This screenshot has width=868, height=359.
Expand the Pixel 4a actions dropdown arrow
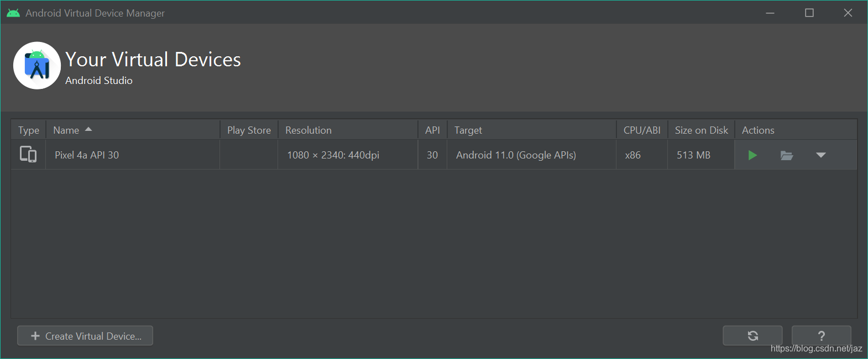pos(821,155)
